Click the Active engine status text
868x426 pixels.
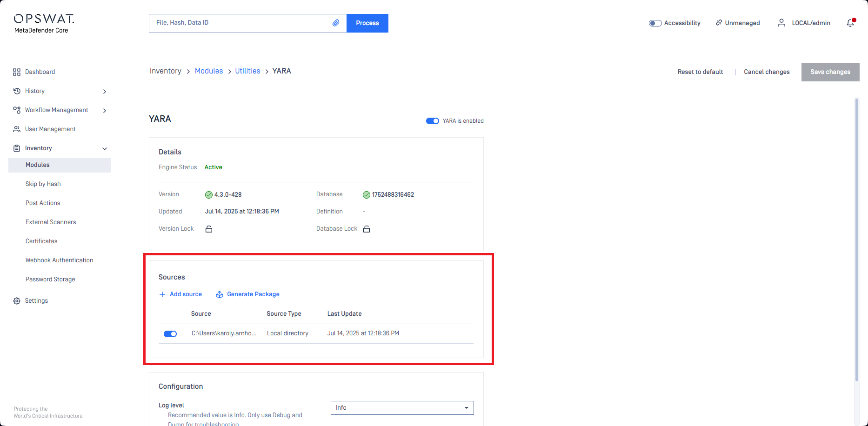pos(214,167)
